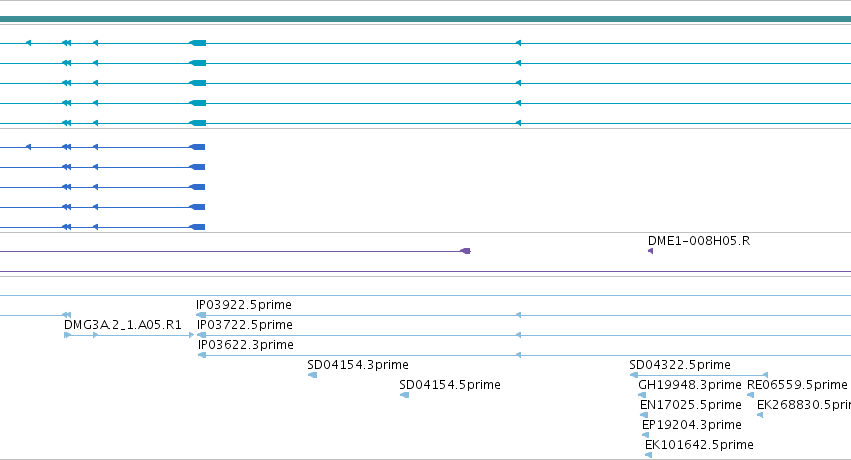Click the SD04322.5prime feature label
This screenshot has height=460, width=851.
[680, 365]
